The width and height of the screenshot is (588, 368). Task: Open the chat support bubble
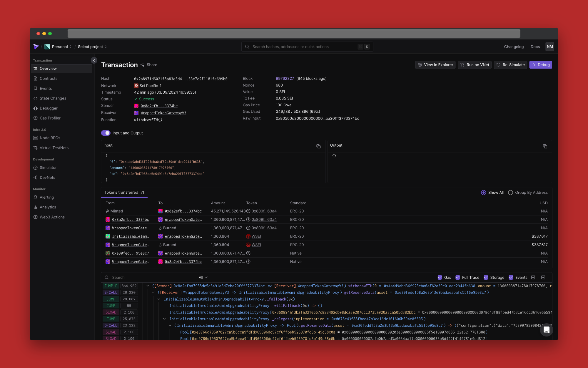point(546,330)
